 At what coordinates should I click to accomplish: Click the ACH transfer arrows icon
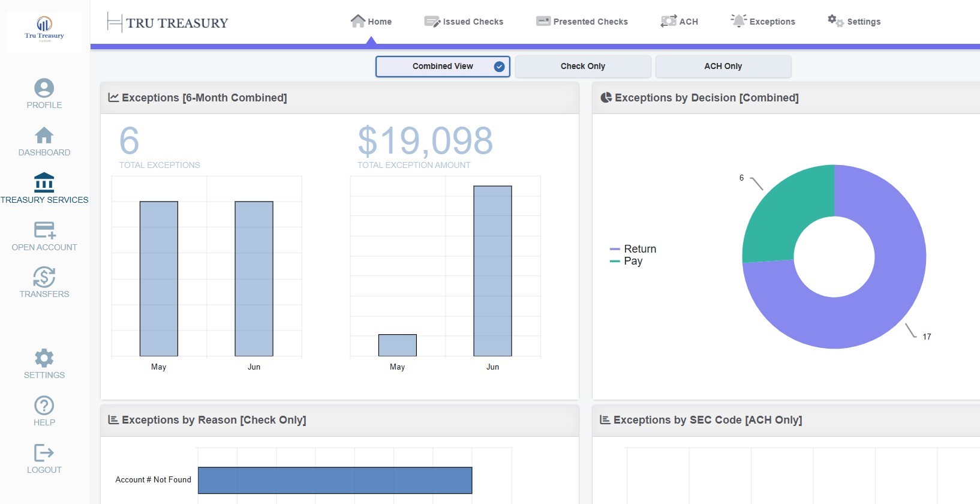coord(669,21)
